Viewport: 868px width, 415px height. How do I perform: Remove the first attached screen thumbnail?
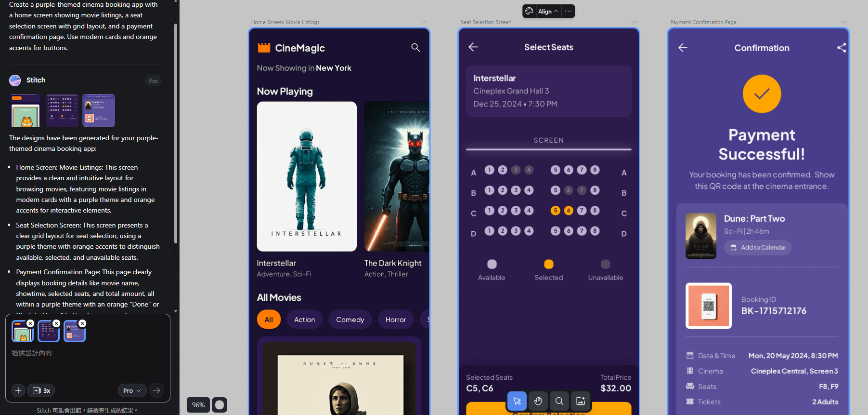coord(30,323)
